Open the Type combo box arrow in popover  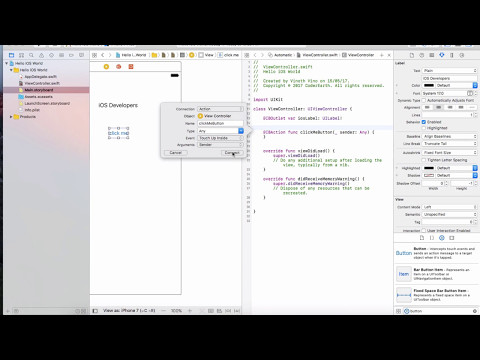(x=241, y=131)
